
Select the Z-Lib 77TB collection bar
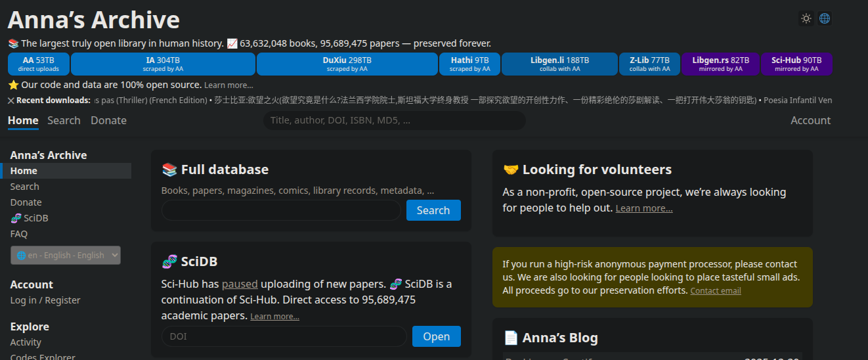pos(650,64)
